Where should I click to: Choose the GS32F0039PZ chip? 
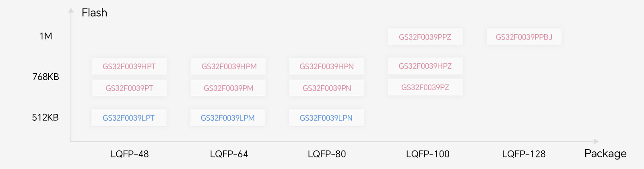pyautogui.click(x=425, y=87)
